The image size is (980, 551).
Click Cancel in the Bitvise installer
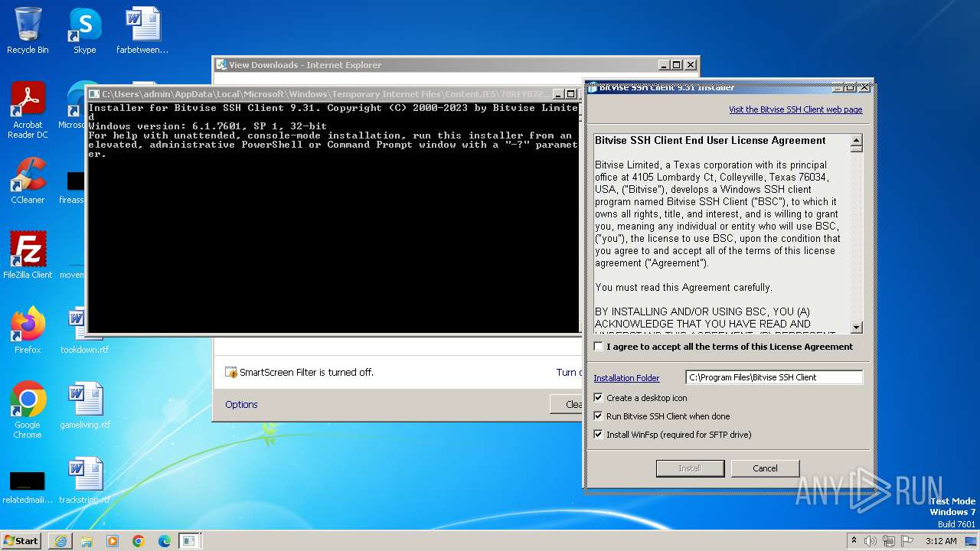(x=765, y=468)
